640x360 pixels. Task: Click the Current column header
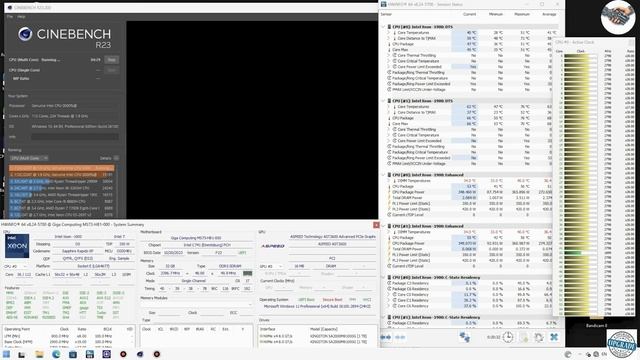click(469, 14)
